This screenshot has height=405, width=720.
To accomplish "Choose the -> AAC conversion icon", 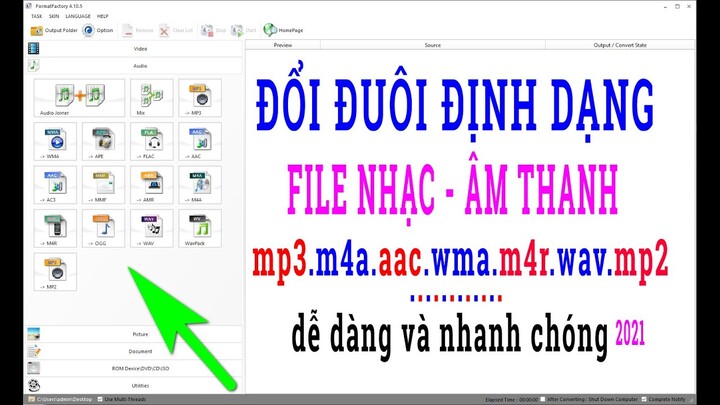I will (200, 141).
